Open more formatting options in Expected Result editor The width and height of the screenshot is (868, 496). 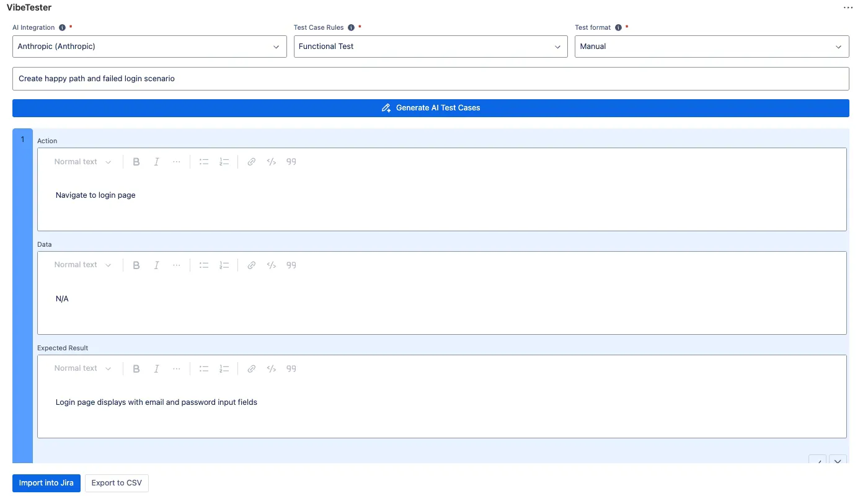point(177,368)
